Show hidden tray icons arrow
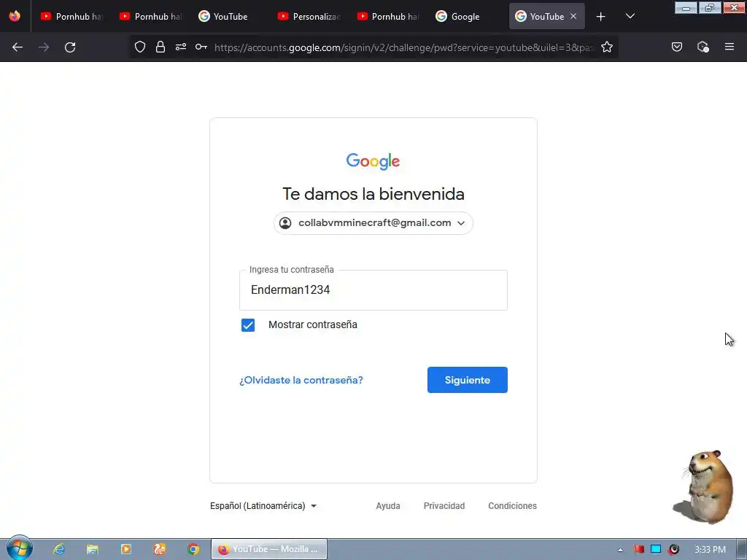The width and height of the screenshot is (747, 560). (x=620, y=550)
